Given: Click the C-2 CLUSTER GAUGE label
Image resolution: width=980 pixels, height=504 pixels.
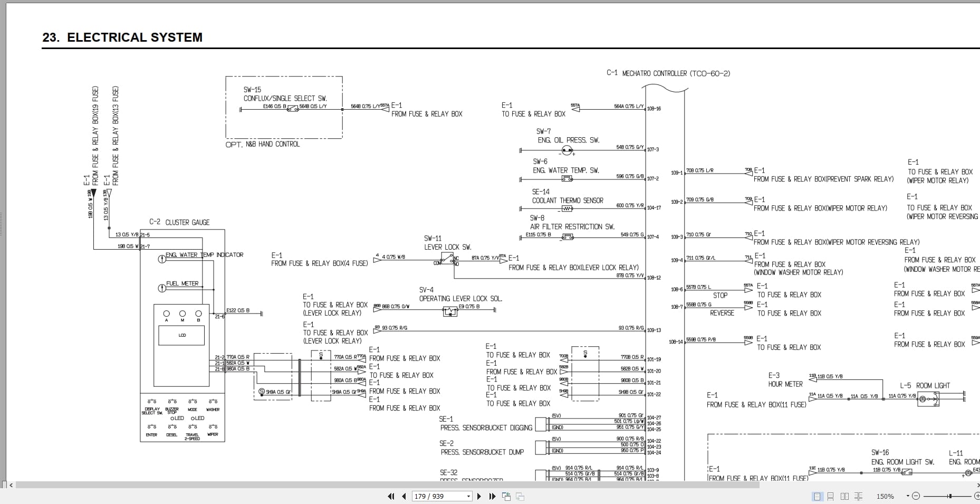Looking at the screenshot, I should (179, 222).
